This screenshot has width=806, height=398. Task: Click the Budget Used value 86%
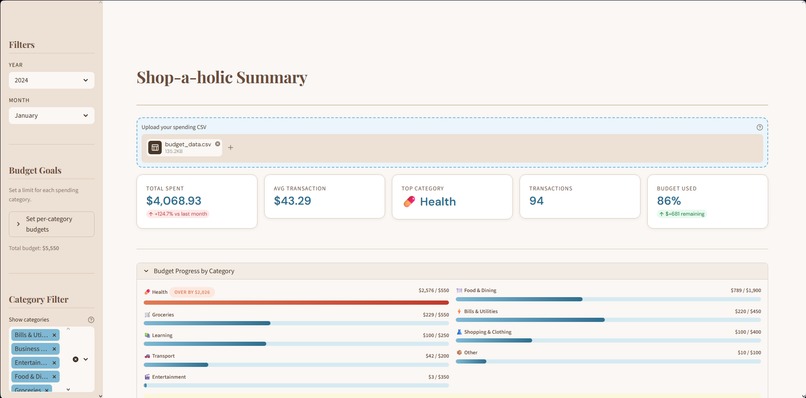click(x=669, y=201)
